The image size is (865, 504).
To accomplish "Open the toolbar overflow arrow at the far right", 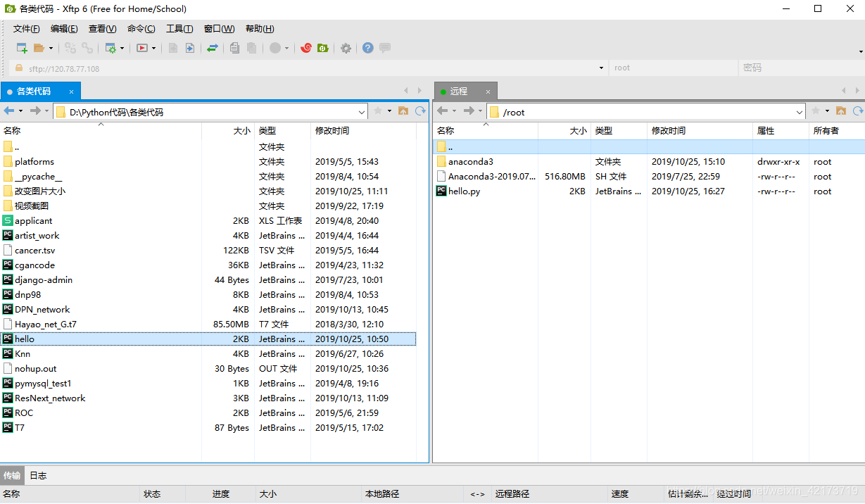I will [x=861, y=51].
